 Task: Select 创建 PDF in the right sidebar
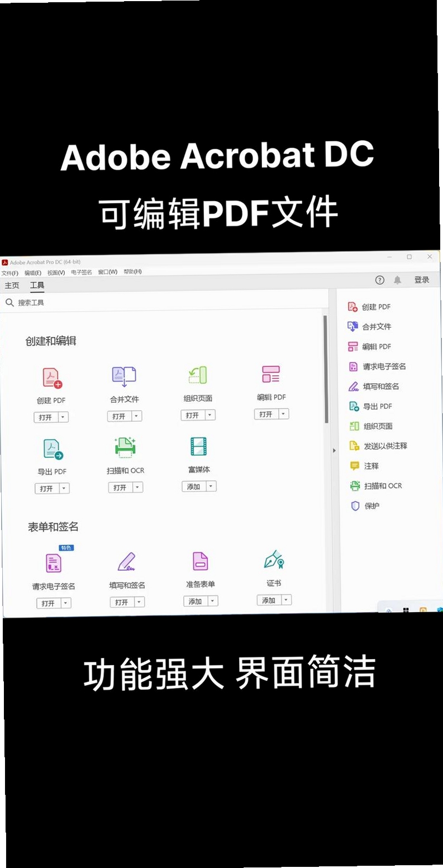[x=369, y=307]
